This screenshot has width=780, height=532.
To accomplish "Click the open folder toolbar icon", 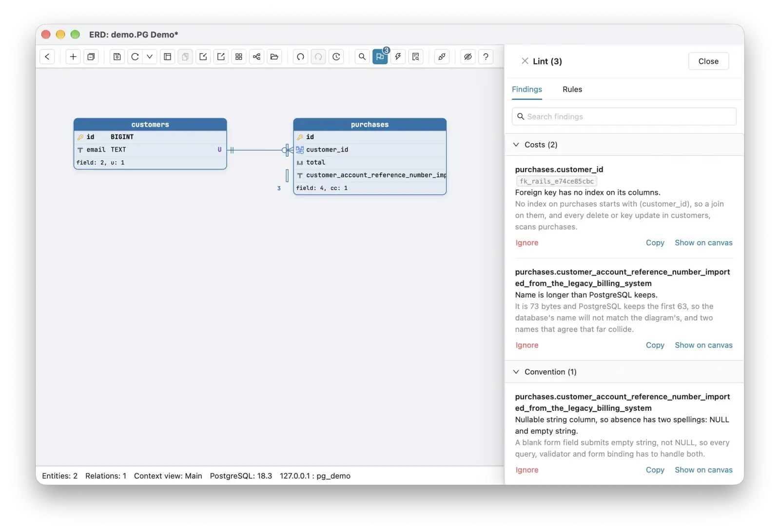I will [274, 57].
